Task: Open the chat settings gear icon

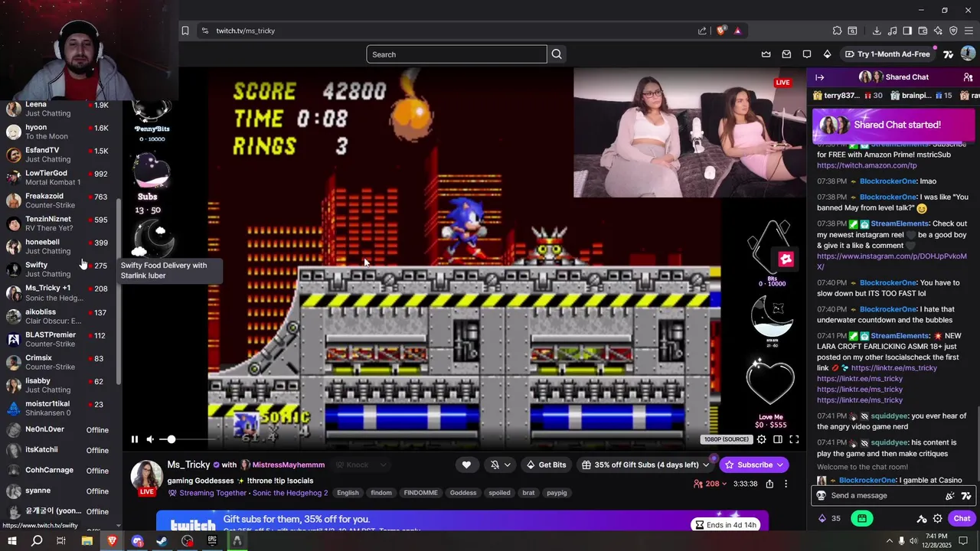Action: (x=937, y=518)
